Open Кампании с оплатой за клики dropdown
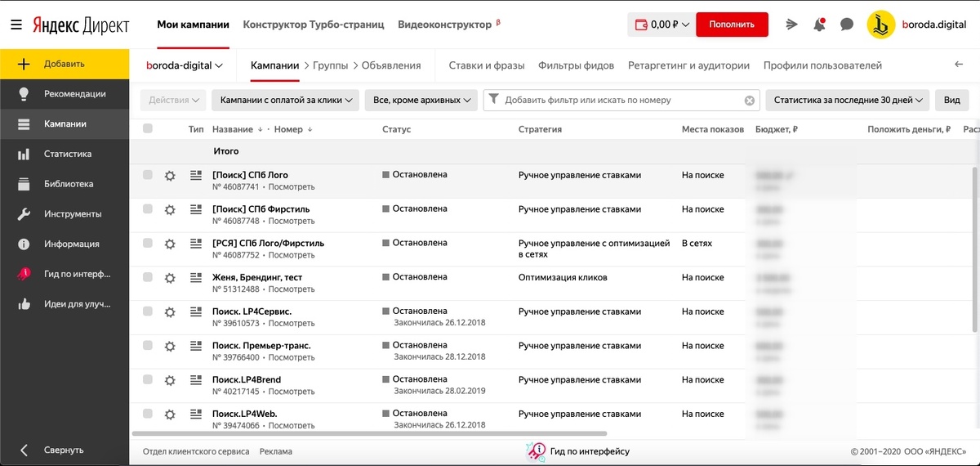980x466 pixels. (285, 100)
